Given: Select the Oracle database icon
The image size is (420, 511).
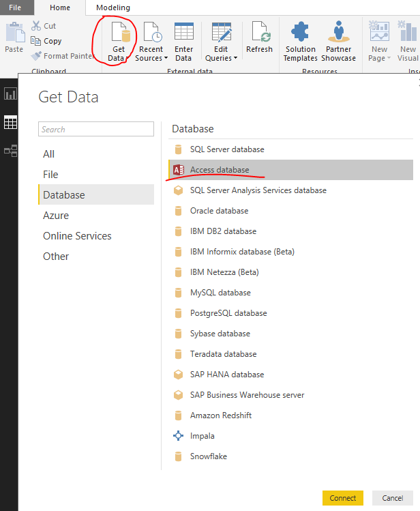Looking at the screenshot, I should (178, 211).
